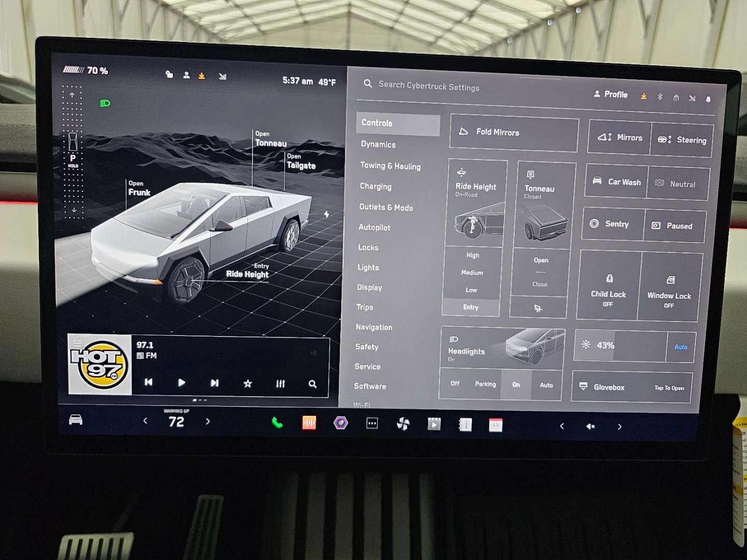Toggle Window Lock
This screenshot has height=560, width=747.
tap(669, 288)
